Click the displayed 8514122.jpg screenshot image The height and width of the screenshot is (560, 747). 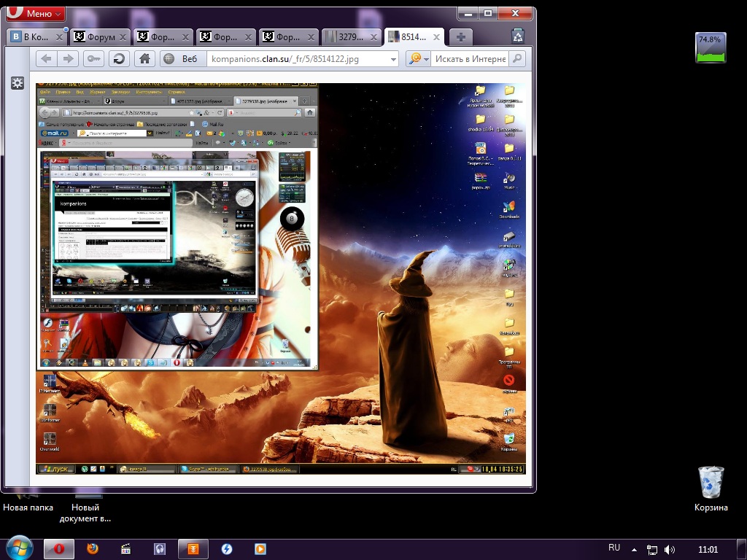point(281,279)
